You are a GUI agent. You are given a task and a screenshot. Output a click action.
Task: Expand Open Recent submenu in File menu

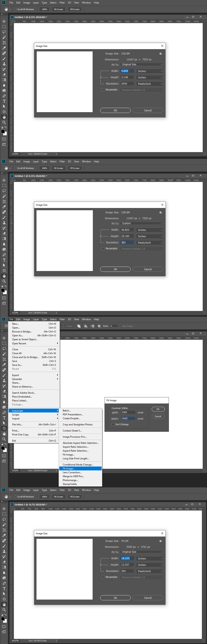point(34,343)
